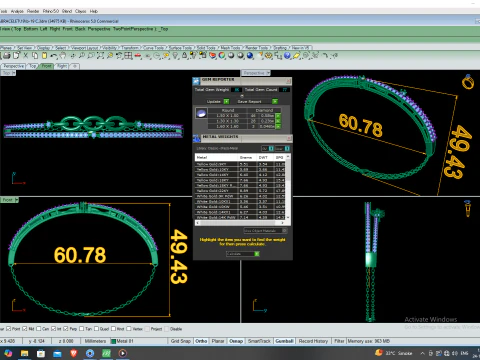Click the Cut scissors icon
Image resolution: width=480 pixels, height=360 pixels.
[x=25, y=56]
